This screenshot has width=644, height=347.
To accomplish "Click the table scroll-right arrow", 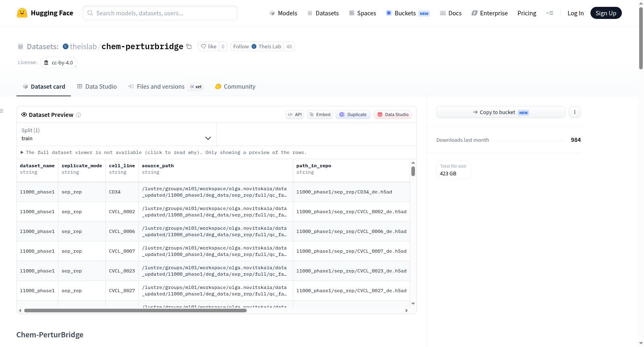I will coord(407,310).
